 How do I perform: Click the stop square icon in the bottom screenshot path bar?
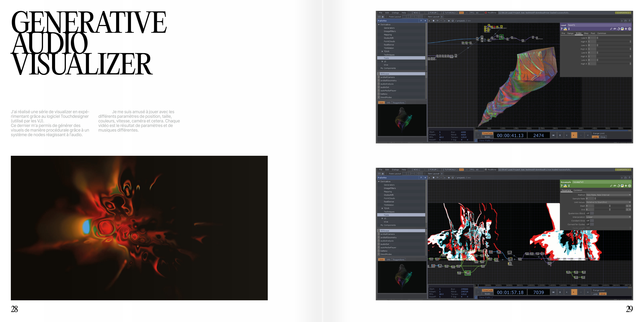tap(434, 178)
